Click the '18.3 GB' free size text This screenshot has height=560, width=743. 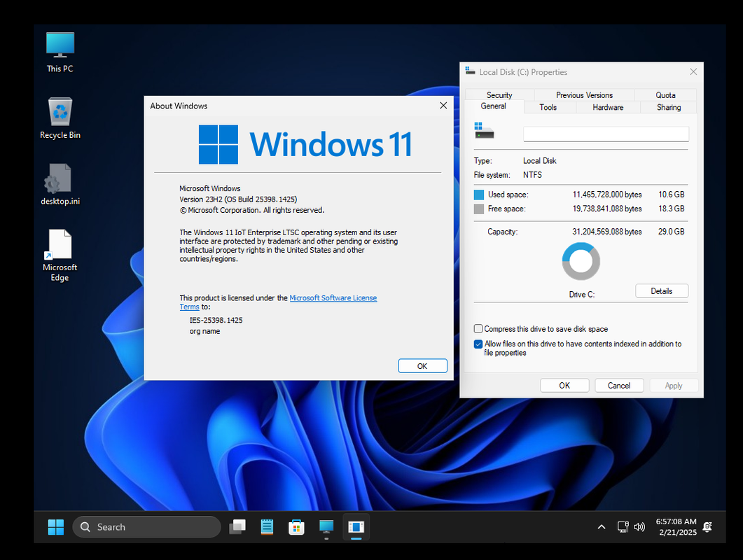pyautogui.click(x=672, y=209)
